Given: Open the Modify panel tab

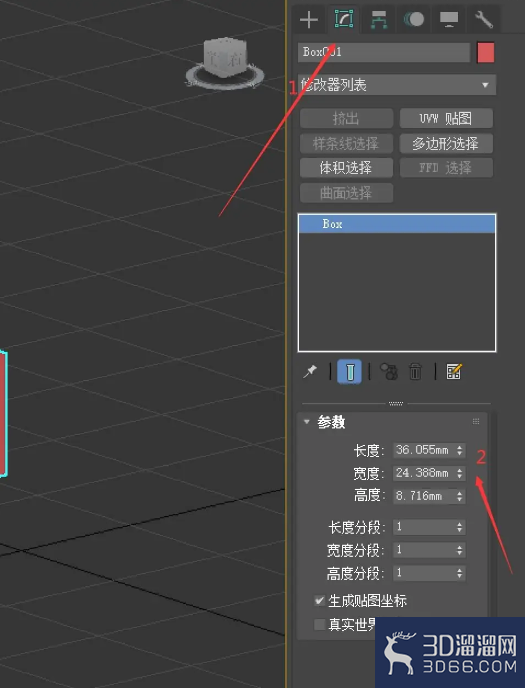Looking at the screenshot, I should [344, 20].
